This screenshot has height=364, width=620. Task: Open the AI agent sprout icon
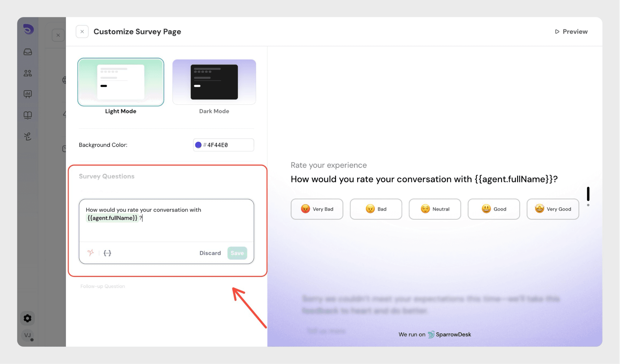pos(28,136)
